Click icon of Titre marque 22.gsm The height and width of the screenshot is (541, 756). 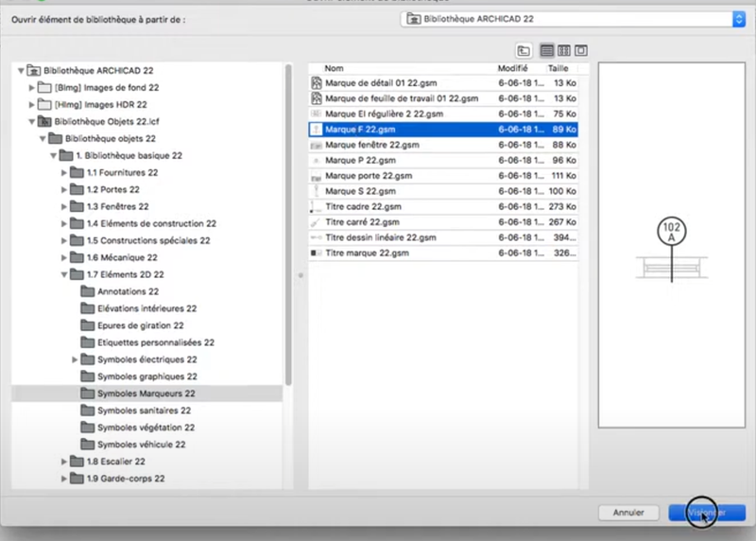317,253
